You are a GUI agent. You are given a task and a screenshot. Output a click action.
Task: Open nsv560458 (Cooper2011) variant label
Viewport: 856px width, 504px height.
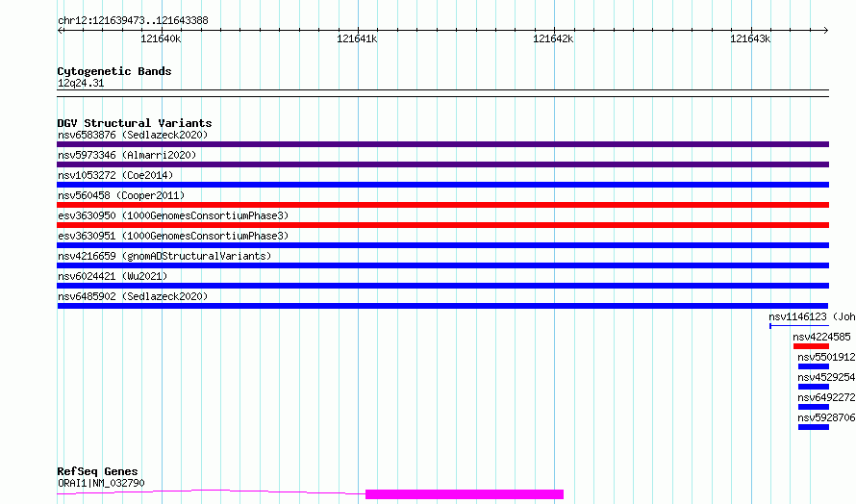click(x=121, y=195)
